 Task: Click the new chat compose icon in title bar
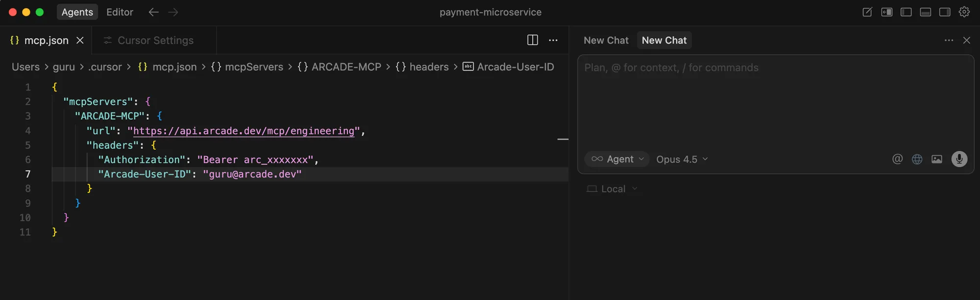click(x=867, y=12)
